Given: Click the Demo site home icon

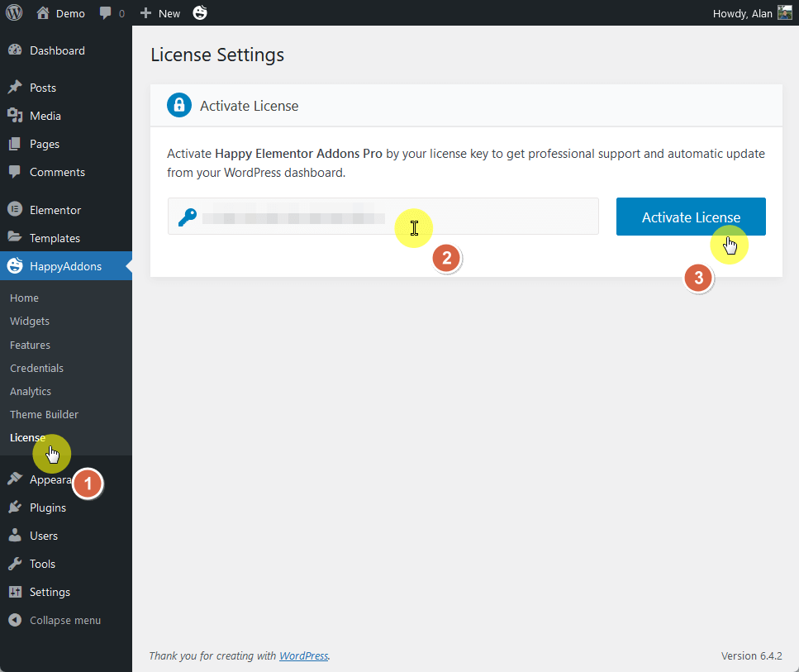Looking at the screenshot, I should click(x=43, y=12).
